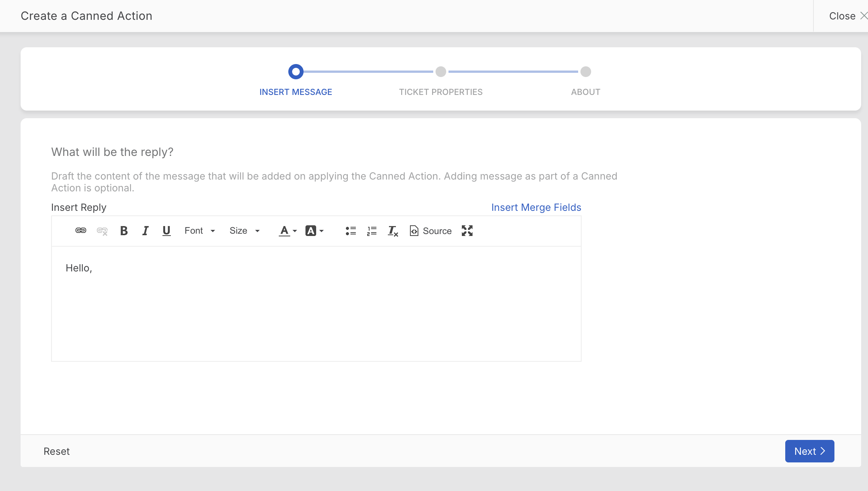Viewport: 868px width, 491px height.
Task: Click Insert Merge Fields link
Action: click(536, 207)
